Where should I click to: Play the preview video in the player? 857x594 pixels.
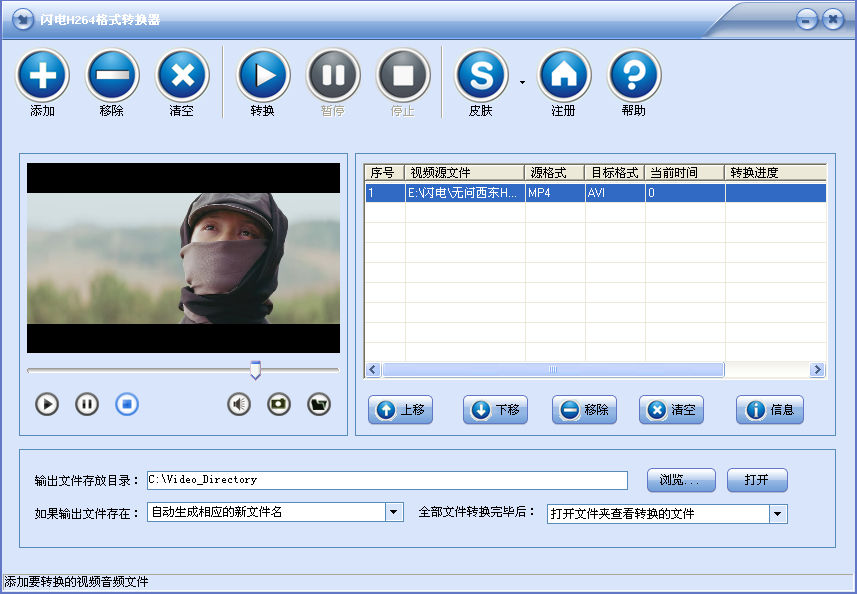pyautogui.click(x=47, y=404)
